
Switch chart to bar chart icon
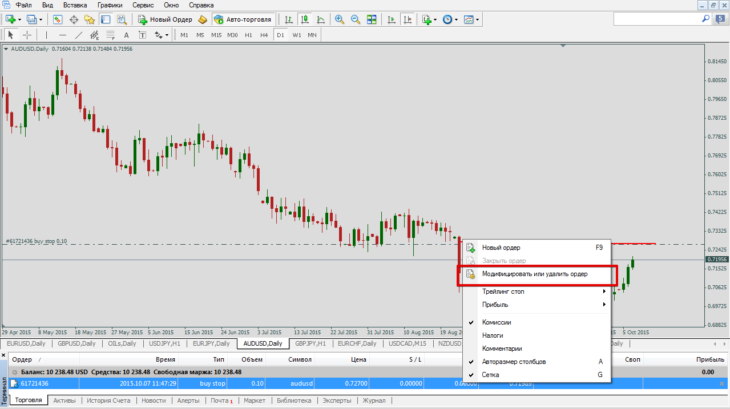click(289, 20)
